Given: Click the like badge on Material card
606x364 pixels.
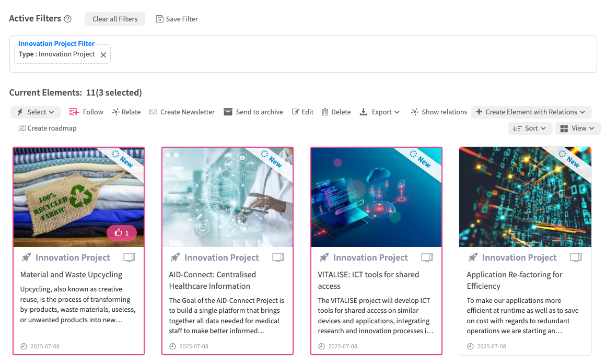Looking at the screenshot, I should (122, 233).
